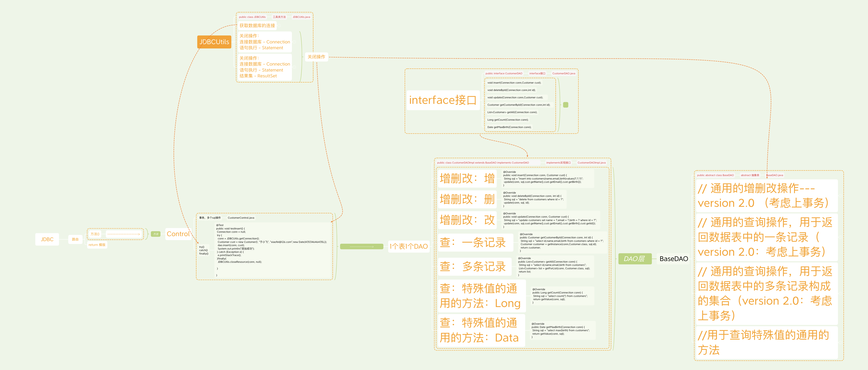Click the Control topic node
Screen dimensions: 868x370
pyautogui.click(x=178, y=234)
